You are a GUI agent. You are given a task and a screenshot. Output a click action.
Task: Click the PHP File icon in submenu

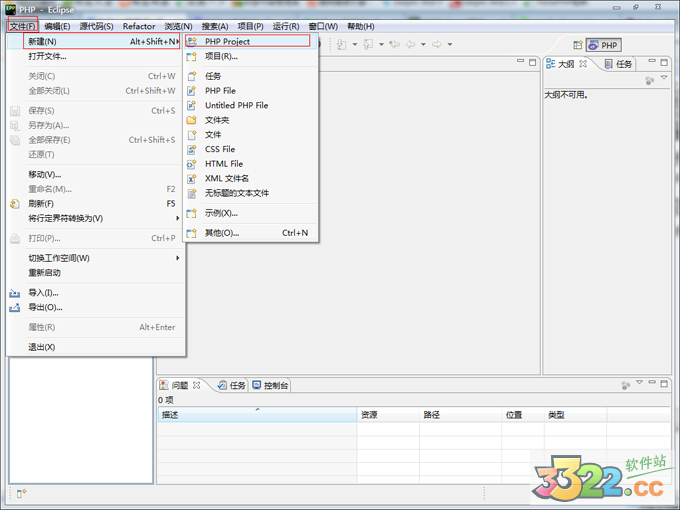click(191, 91)
